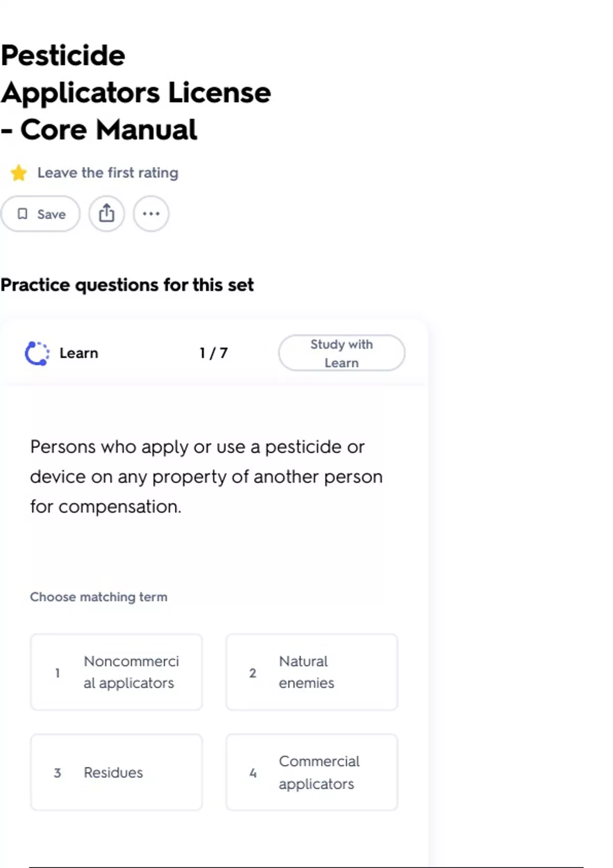Select the "Residues" answer option
Image resolution: width=613 pixels, height=868 pixels.
tap(116, 772)
